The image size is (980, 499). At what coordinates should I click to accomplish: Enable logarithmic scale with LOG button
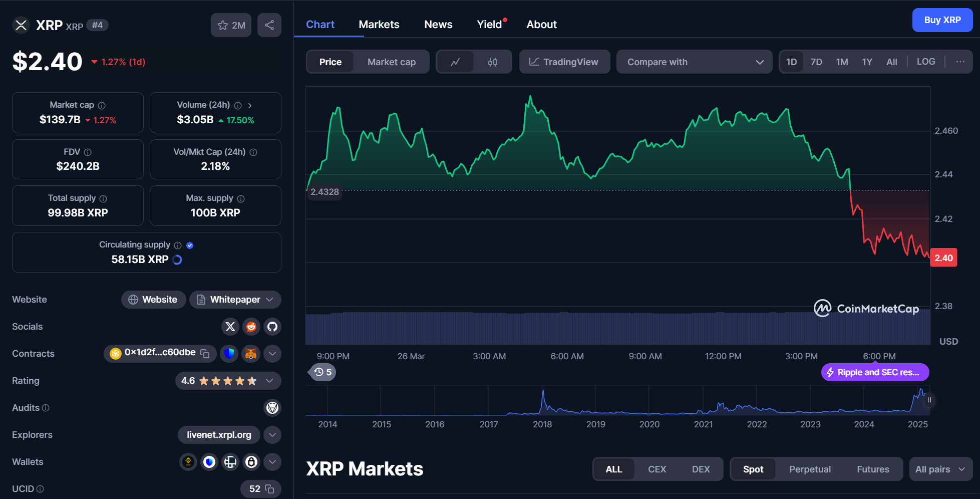point(925,61)
